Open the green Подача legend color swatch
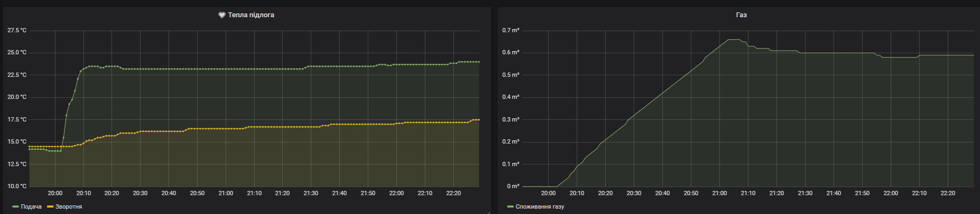Viewport: 980px width, 214px height. point(16,206)
